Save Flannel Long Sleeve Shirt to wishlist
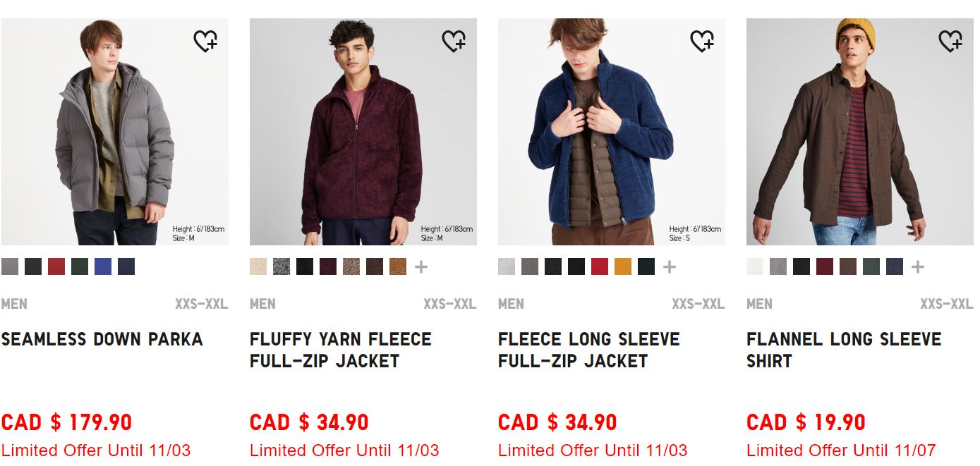 pyautogui.click(x=950, y=42)
